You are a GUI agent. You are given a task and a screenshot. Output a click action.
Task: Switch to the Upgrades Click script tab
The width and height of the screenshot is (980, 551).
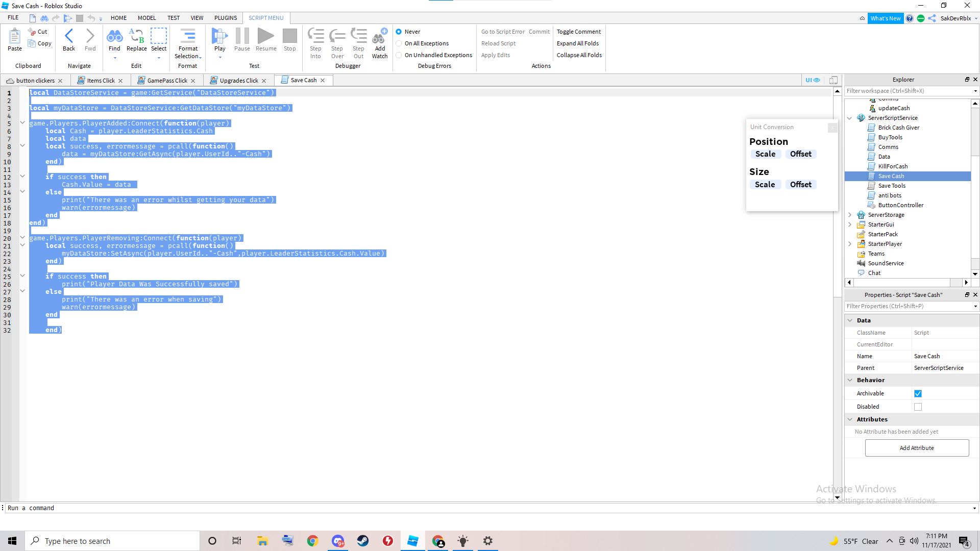point(239,81)
